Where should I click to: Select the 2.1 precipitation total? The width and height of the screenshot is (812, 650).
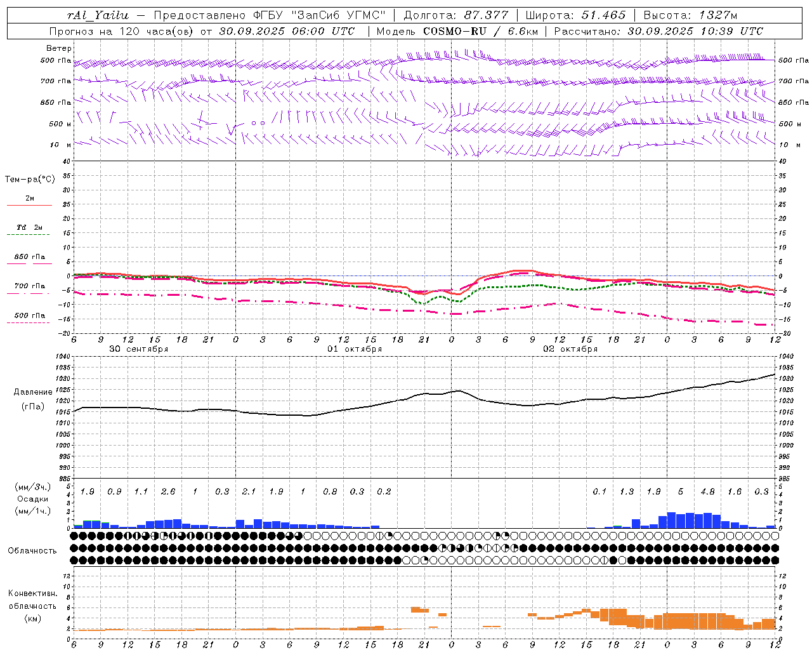(249, 492)
